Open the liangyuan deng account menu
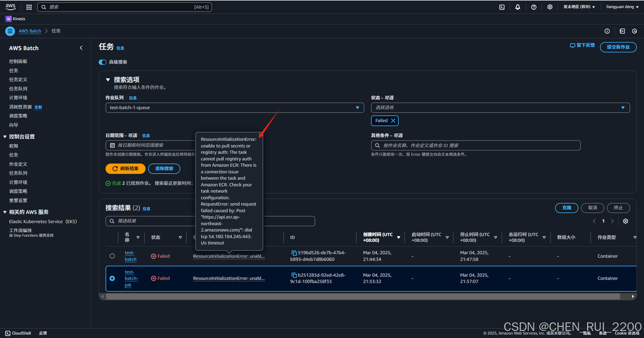This screenshot has height=338, width=644. (x=622, y=7)
